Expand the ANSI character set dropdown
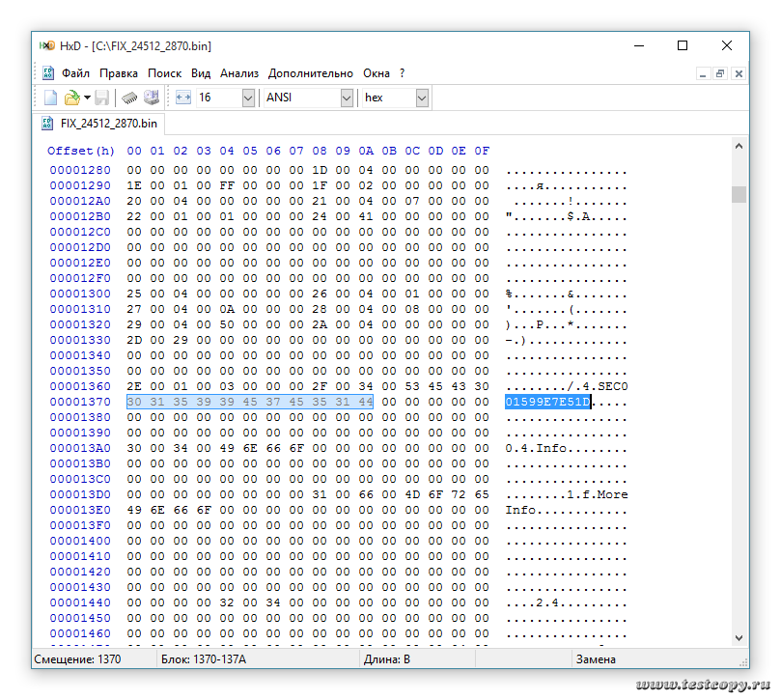Screen dimensions: 781x700 click(x=347, y=98)
